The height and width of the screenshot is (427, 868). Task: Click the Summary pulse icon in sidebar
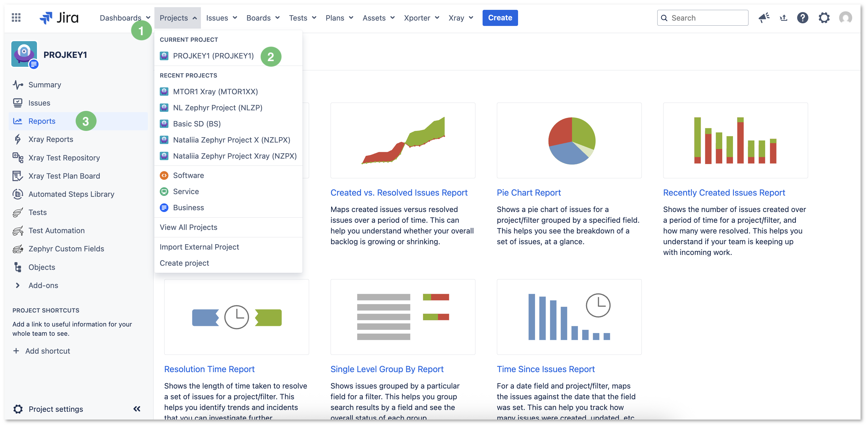tap(18, 85)
